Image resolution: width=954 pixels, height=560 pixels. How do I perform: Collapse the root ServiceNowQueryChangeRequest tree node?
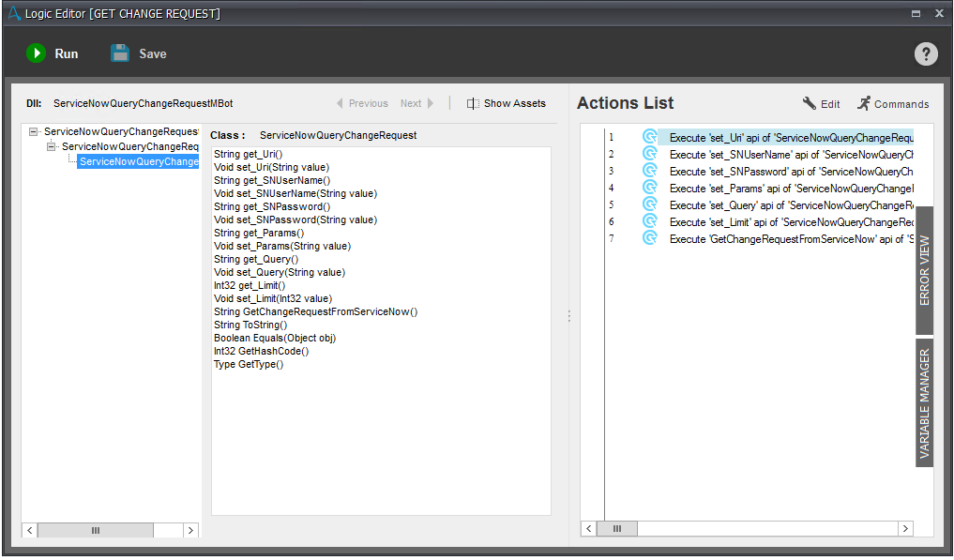point(34,132)
